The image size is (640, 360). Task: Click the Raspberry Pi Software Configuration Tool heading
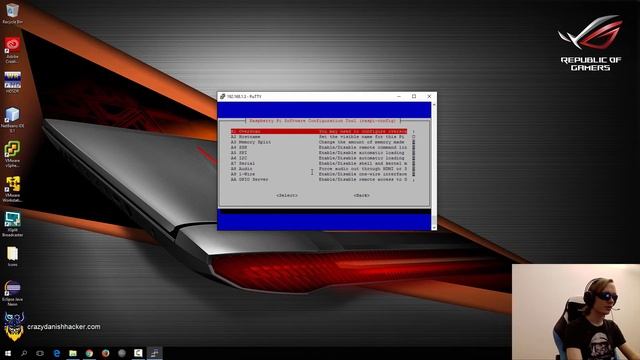point(322,121)
